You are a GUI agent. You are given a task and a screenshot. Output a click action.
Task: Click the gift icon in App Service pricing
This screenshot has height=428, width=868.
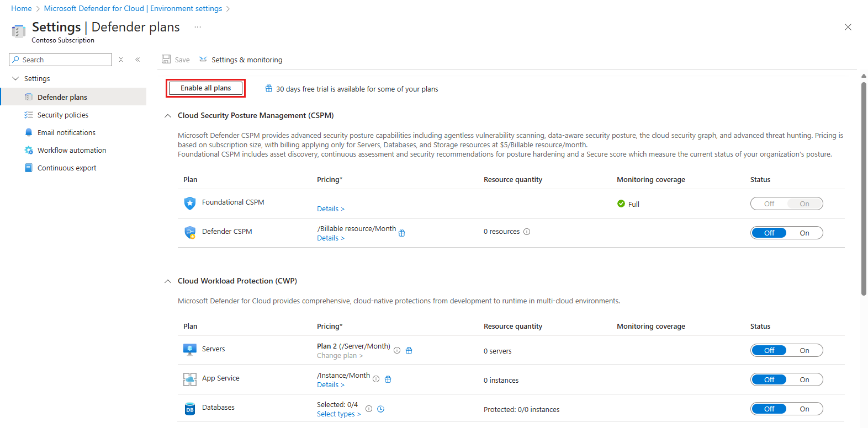point(388,379)
